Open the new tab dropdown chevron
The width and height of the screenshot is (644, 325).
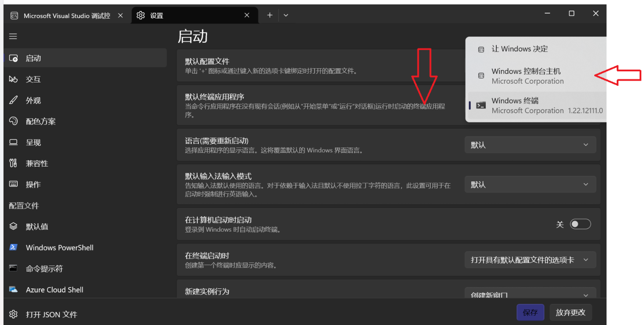click(x=286, y=15)
